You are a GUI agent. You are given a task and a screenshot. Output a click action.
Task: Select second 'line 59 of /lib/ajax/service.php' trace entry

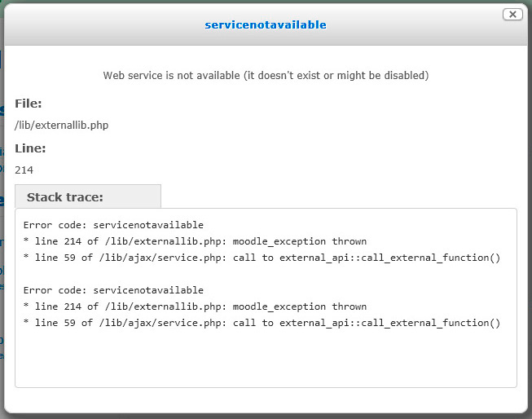262,323
